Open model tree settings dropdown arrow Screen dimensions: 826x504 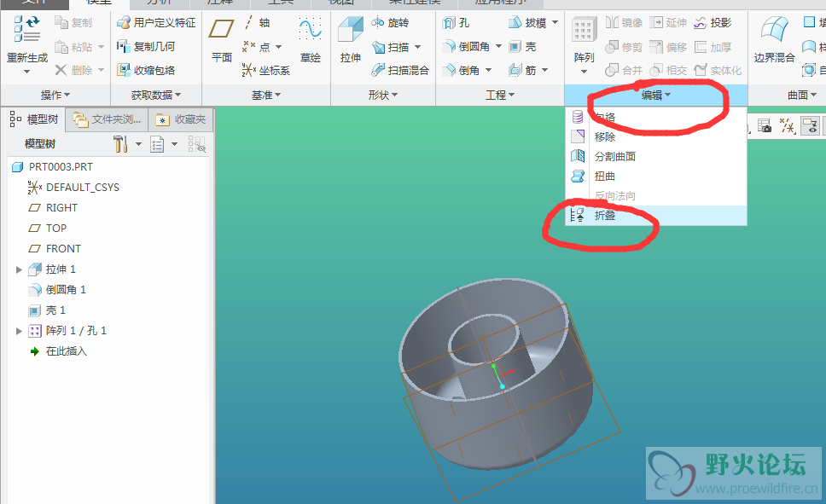(138, 144)
